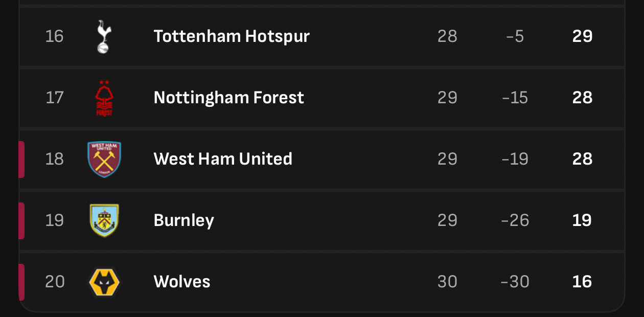The width and height of the screenshot is (644, 317).
Task: Click Burnley's red relegation marker
Action: pos(21,221)
